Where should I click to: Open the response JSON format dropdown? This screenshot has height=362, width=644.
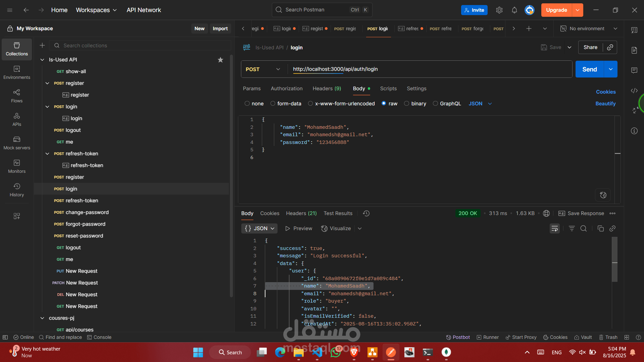(x=259, y=228)
